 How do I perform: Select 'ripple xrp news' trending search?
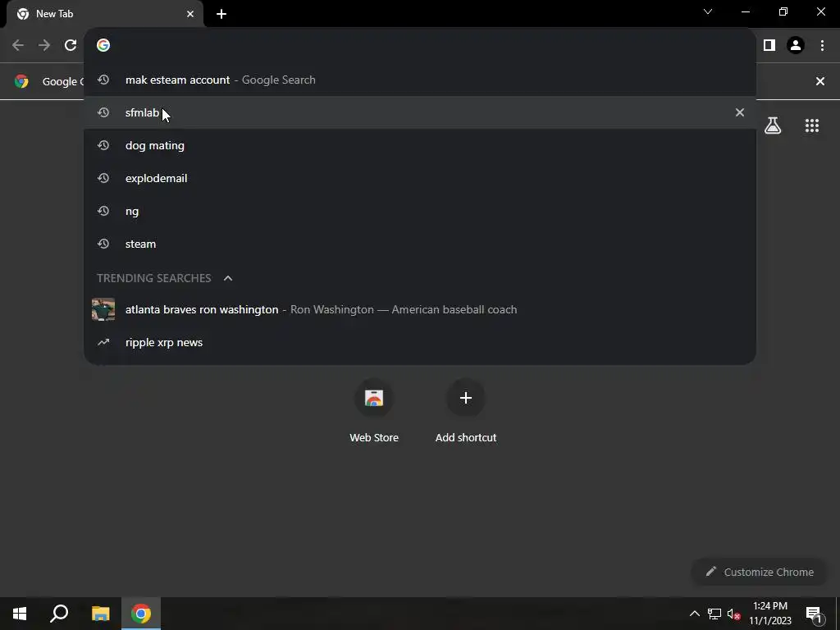coord(420,342)
